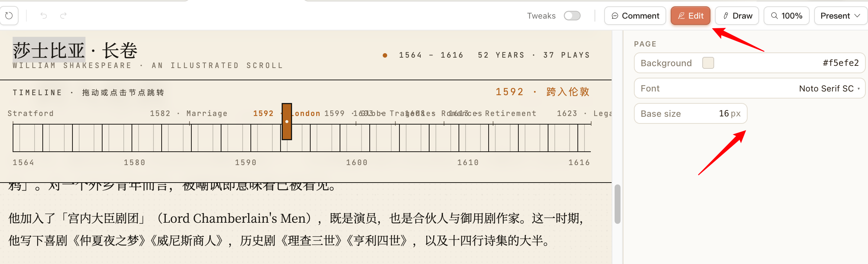Click the reload icon in the toolbar
The image size is (868, 264).
(x=9, y=16)
